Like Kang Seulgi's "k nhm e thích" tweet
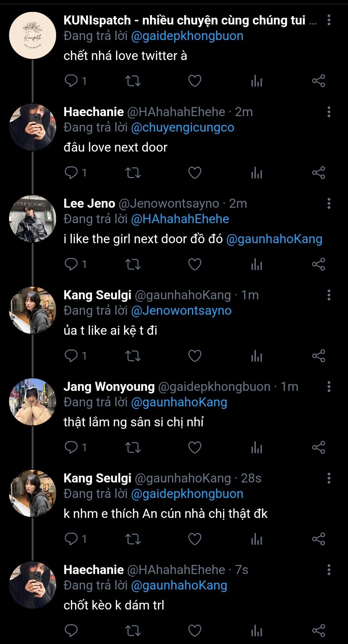The height and width of the screenshot is (644, 348). pyautogui.click(x=194, y=539)
